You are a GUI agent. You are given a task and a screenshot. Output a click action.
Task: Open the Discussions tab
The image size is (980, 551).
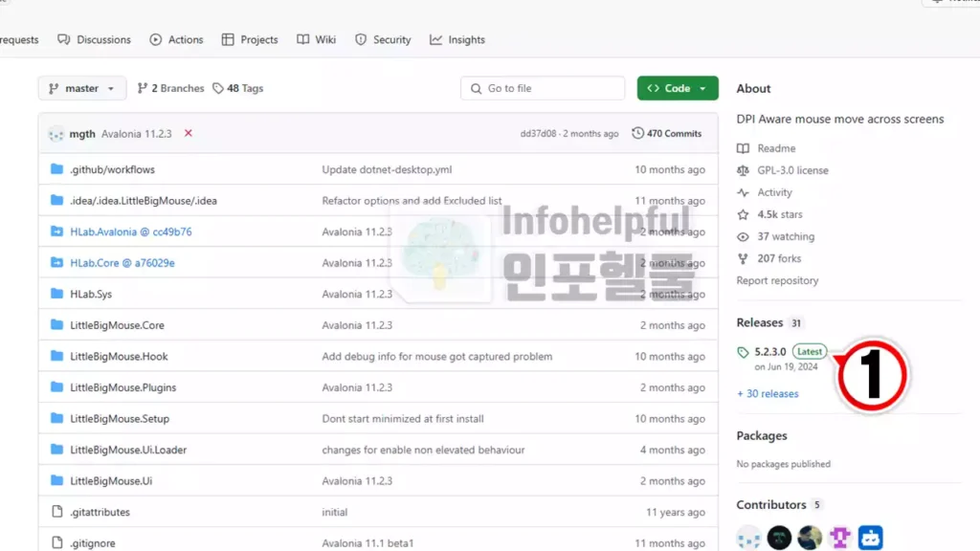(x=95, y=39)
